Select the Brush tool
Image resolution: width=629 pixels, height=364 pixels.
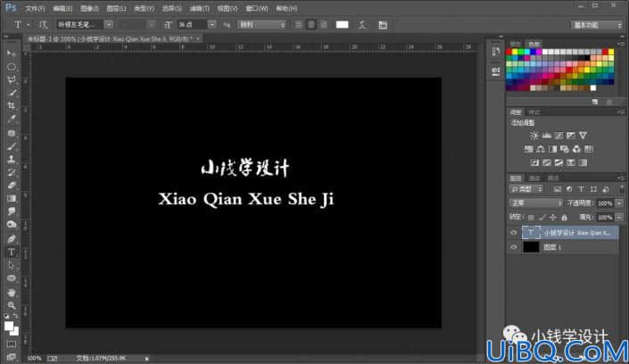(x=12, y=146)
